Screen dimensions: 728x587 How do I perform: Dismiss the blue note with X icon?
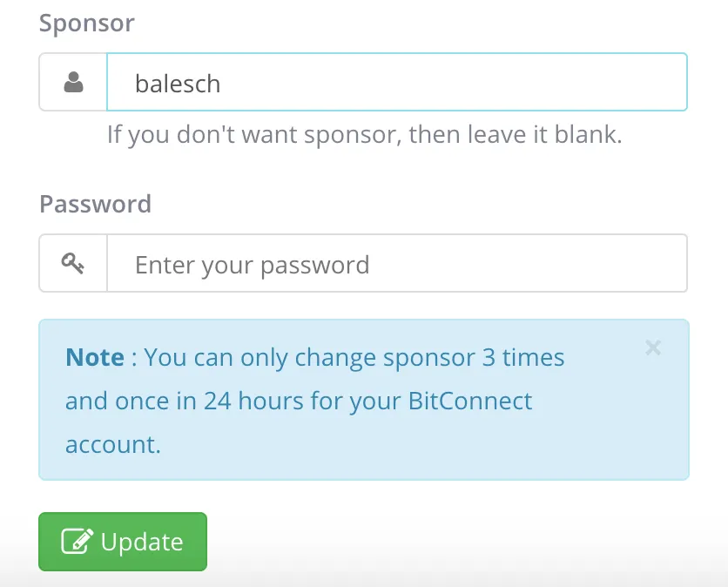(x=653, y=347)
